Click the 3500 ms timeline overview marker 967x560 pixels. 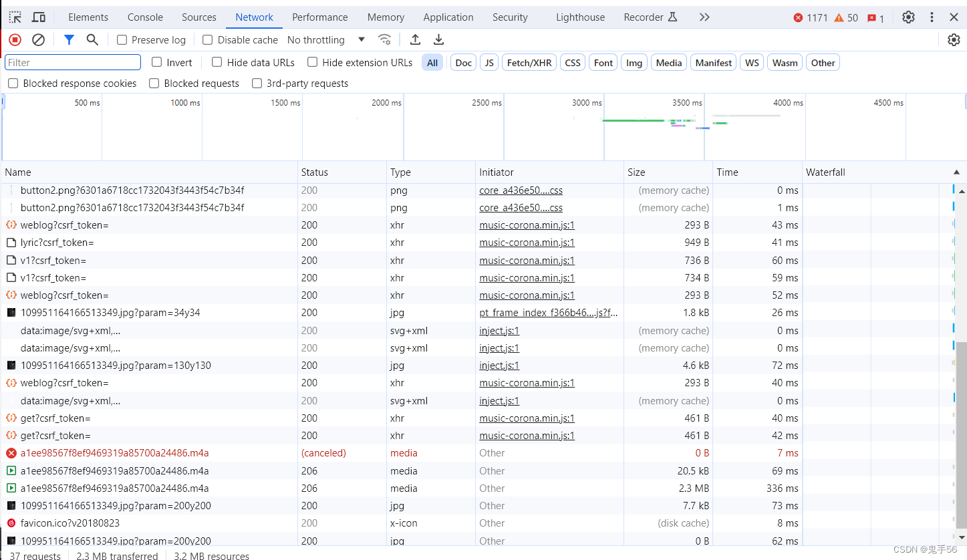[x=687, y=103]
